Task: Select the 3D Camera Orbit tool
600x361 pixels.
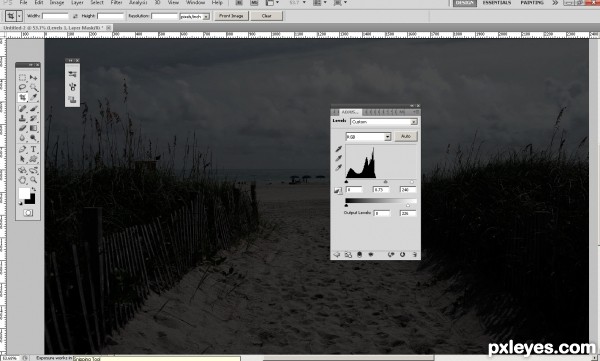Action: click(33, 170)
